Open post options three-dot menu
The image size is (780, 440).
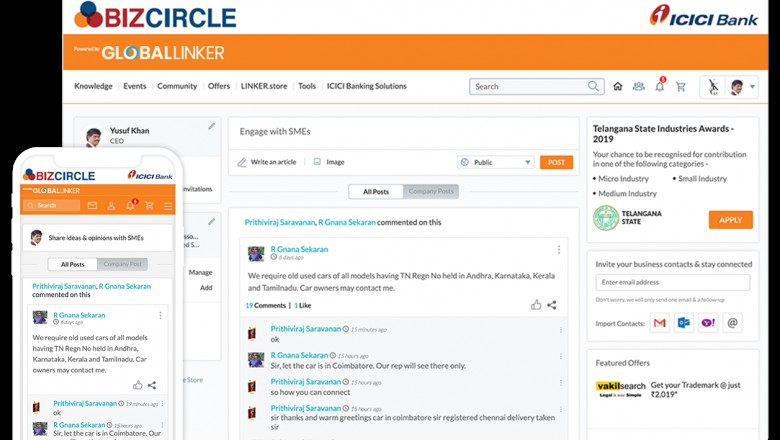pos(558,250)
